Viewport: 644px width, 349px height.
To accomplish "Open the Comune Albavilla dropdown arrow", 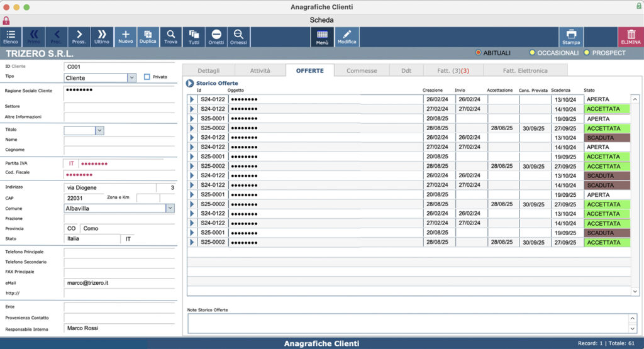I will [170, 208].
